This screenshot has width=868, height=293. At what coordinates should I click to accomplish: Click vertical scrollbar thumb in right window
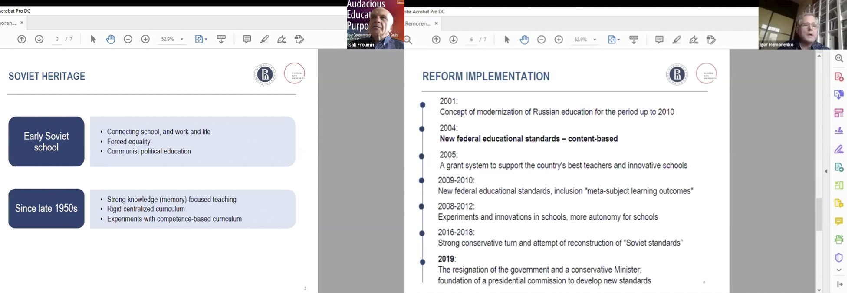click(819, 214)
